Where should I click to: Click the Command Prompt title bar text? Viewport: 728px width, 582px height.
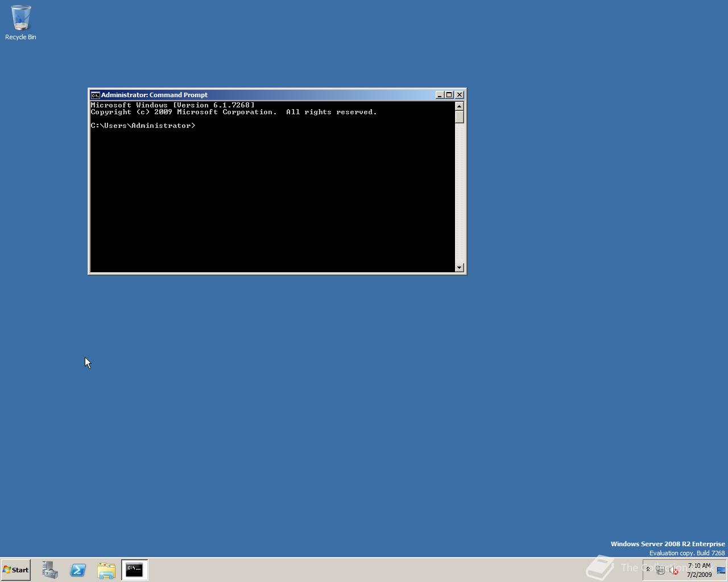coord(154,95)
